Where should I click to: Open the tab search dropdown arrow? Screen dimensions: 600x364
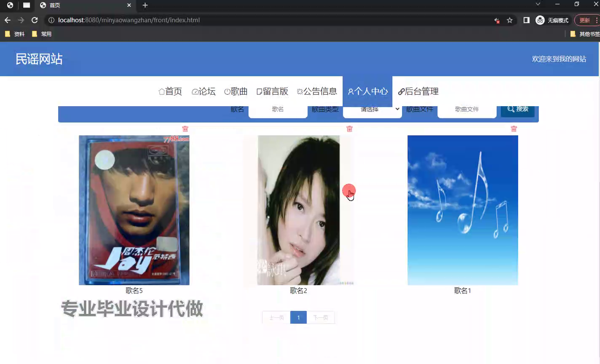[x=538, y=4]
